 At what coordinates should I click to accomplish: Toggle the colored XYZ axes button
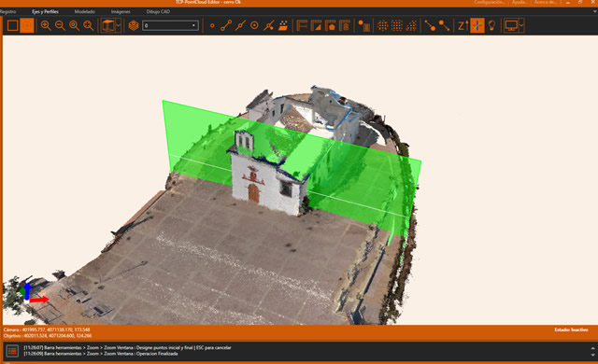pos(477,25)
